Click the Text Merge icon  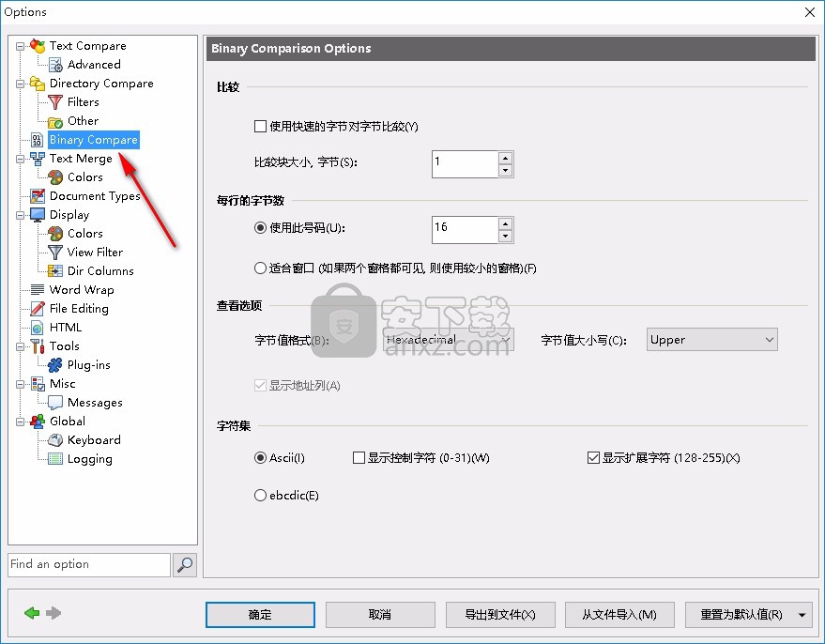pos(38,159)
